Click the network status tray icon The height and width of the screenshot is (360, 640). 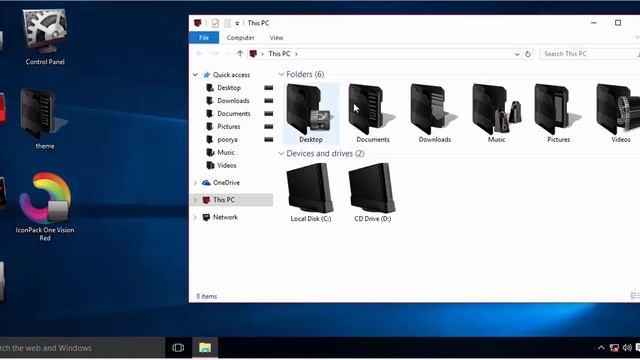[x=614, y=348]
